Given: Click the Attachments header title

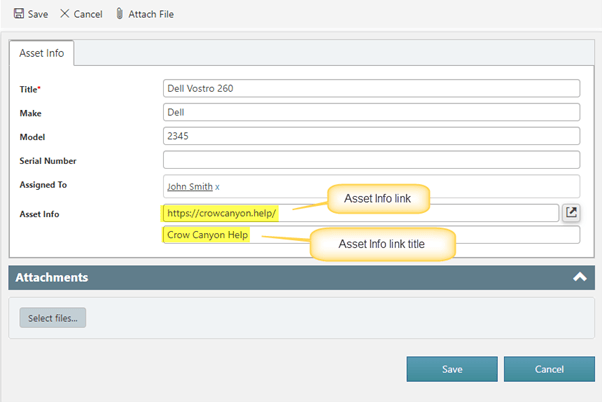Looking at the screenshot, I should (x=52, y=277).
